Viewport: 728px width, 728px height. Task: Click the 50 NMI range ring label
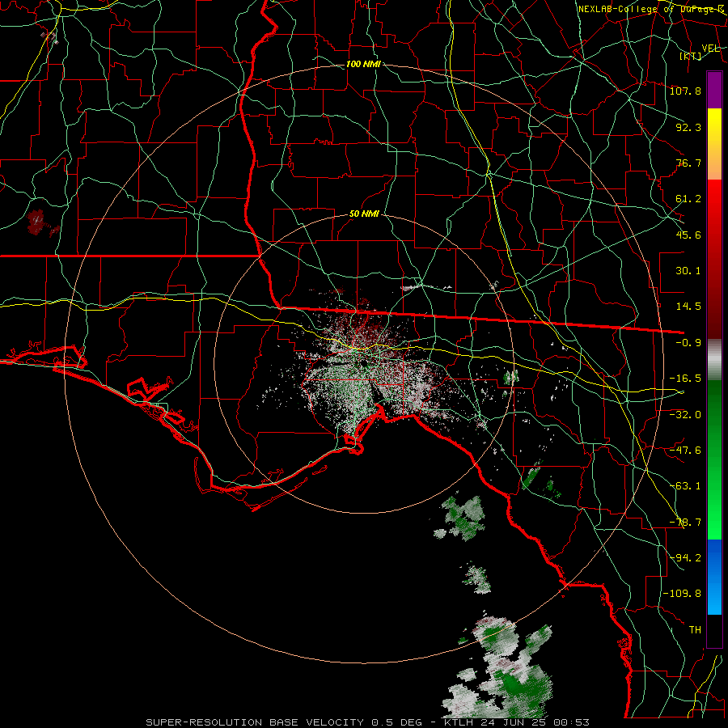[364, 214]
